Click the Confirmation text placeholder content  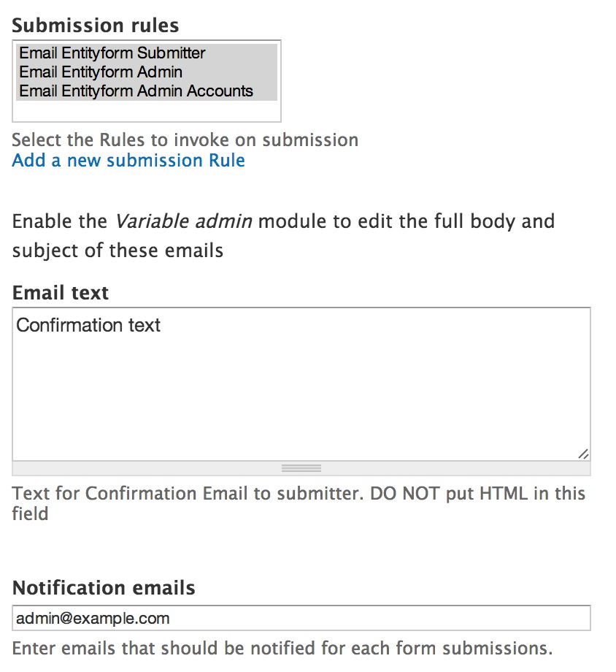88,325
